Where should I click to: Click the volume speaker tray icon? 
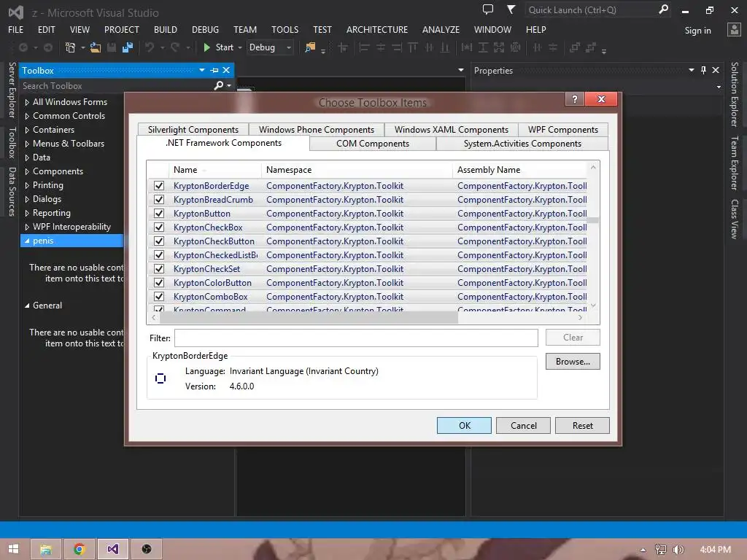678,550
